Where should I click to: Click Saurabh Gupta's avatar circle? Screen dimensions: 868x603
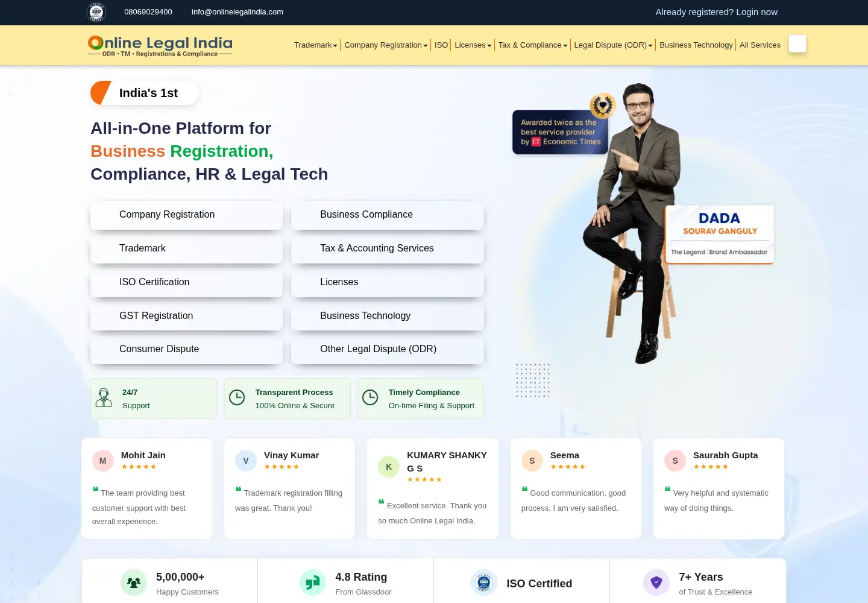click(x=675, y=461)
